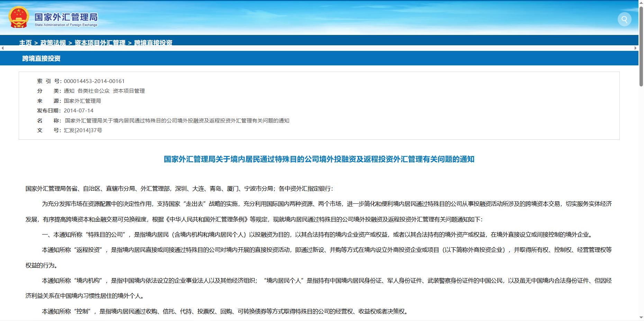Click the publish date 2014-07-14
This screenshot has width=644, height=321.
point(79,111)
